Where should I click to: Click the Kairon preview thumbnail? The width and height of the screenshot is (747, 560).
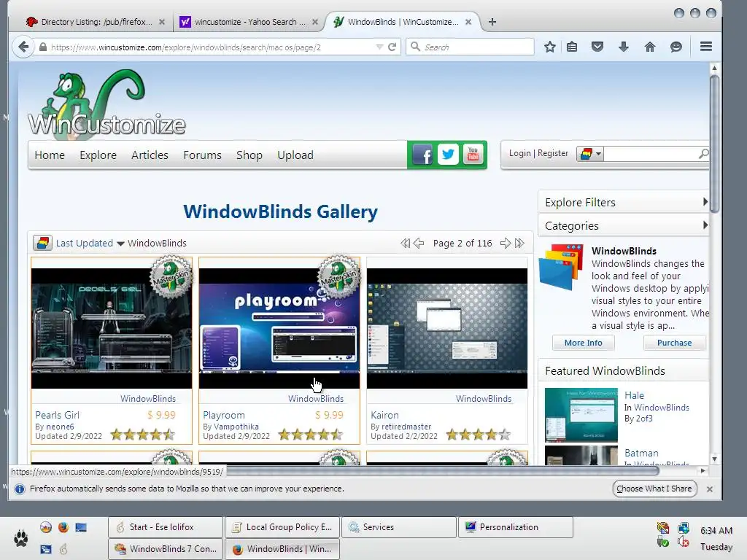tap(447, 329)
